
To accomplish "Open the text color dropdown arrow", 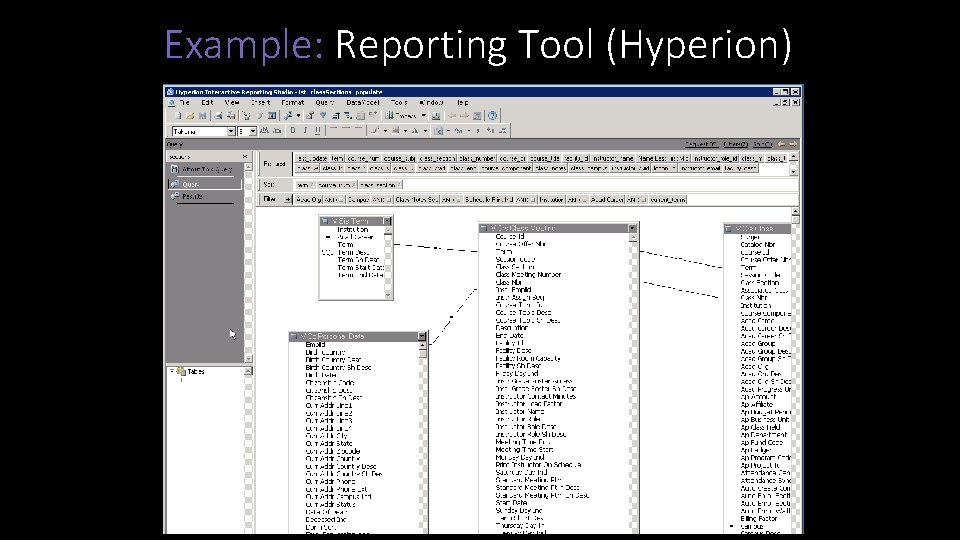I will point(425,131).
